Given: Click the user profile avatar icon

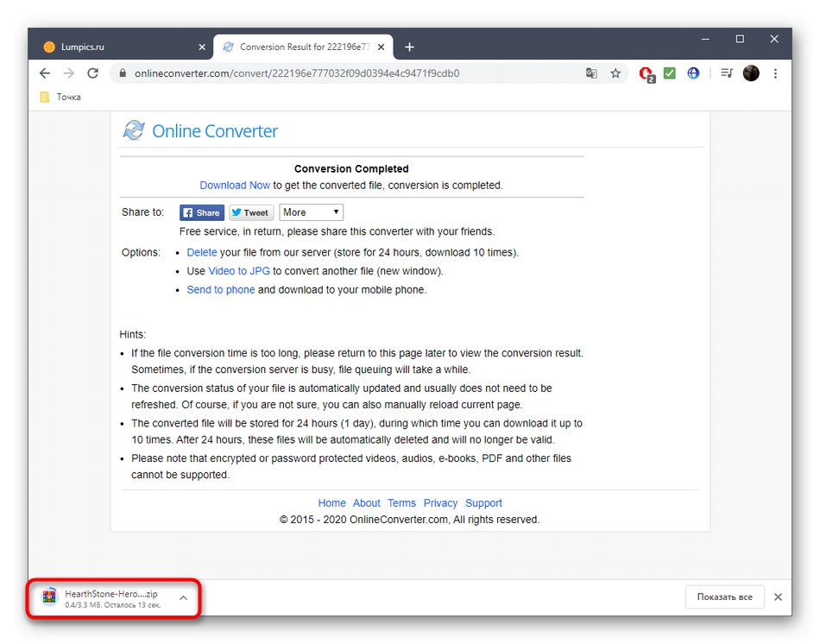Looking at the screenshot, I should pyautogui.click(x=750, y=73).
